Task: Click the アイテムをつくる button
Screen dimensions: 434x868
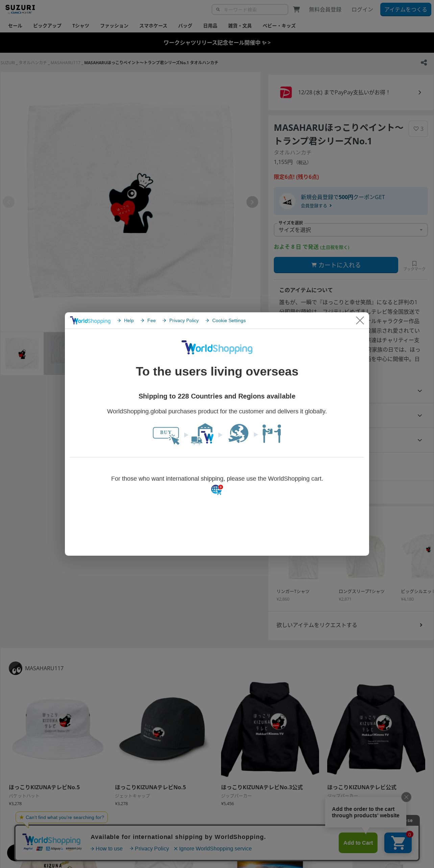Action: coord(406,9)
